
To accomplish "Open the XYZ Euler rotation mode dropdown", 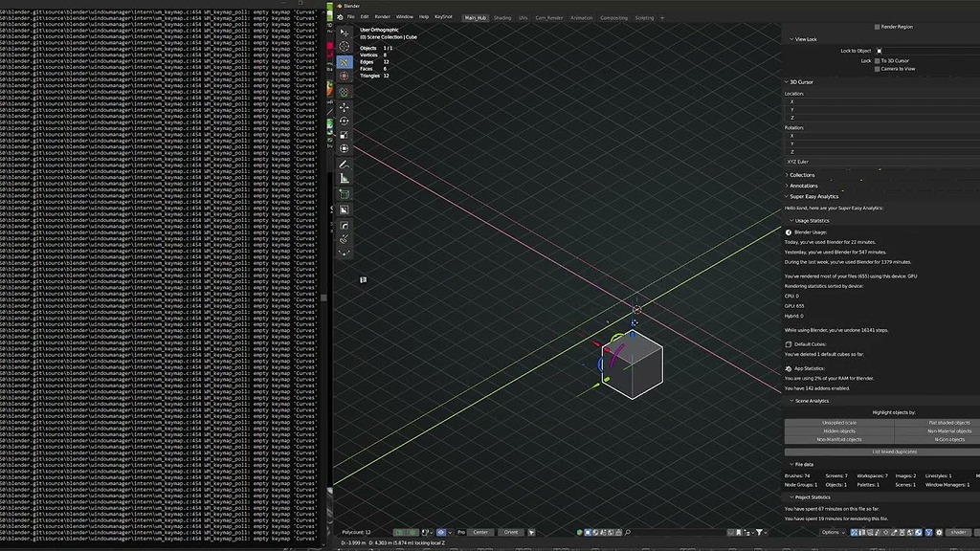I will [881, 162].
